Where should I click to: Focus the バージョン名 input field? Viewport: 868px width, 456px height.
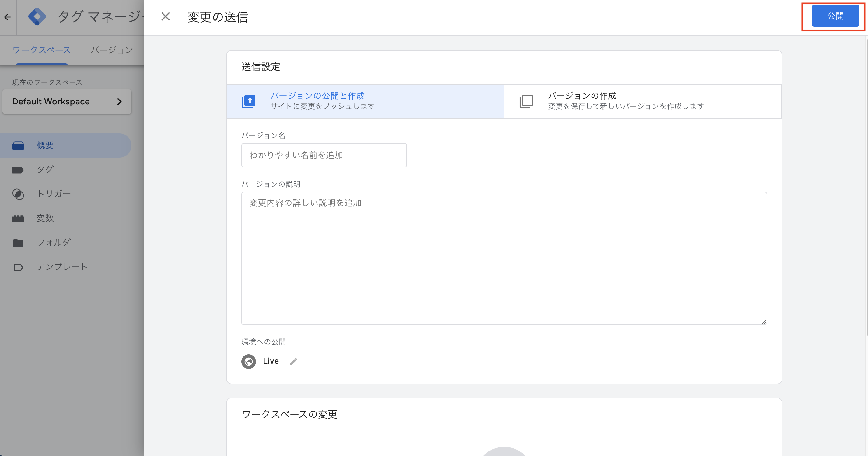(324, 155)
